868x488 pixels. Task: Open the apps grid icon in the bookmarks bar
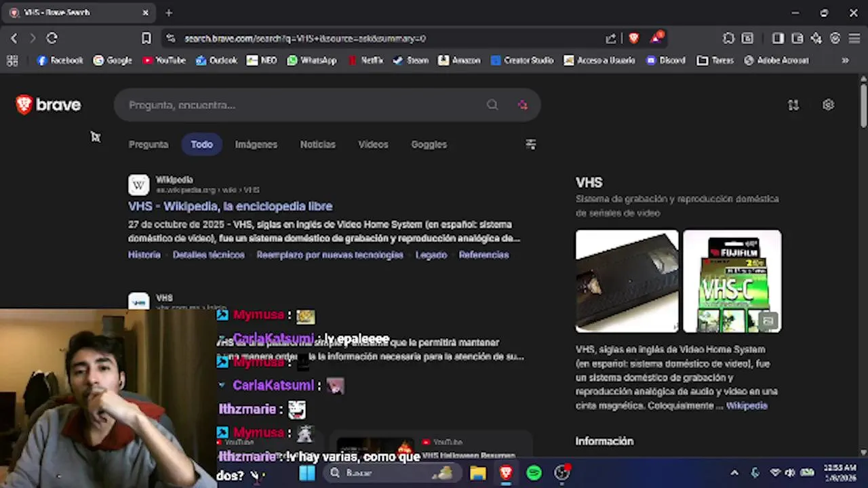coord(12,60)
